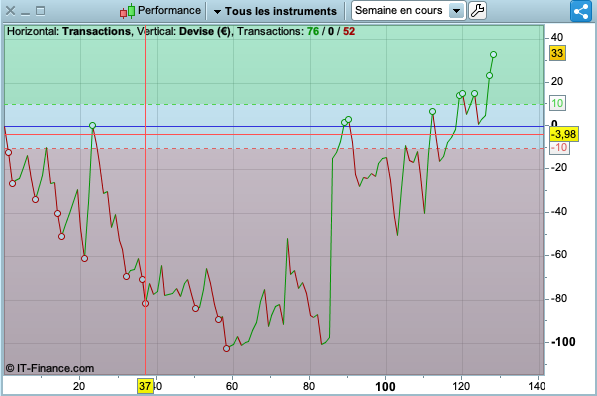Minimize the Performance window

[x=26, y=13]
